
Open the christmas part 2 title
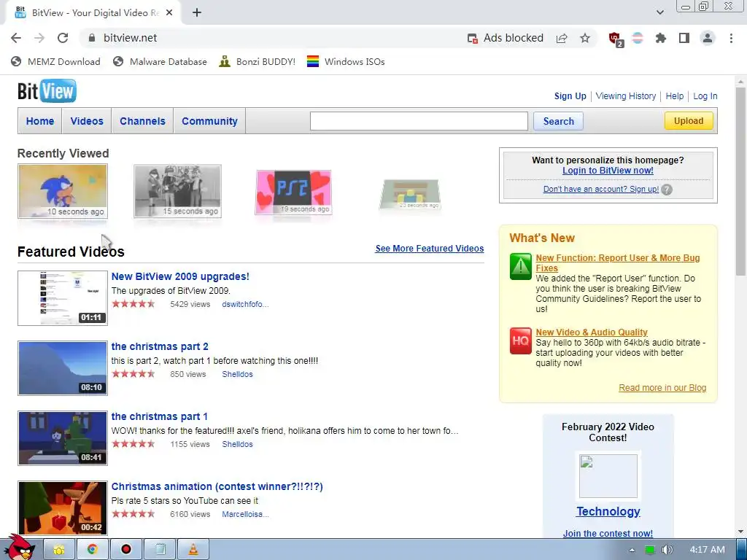coord(160,346)
